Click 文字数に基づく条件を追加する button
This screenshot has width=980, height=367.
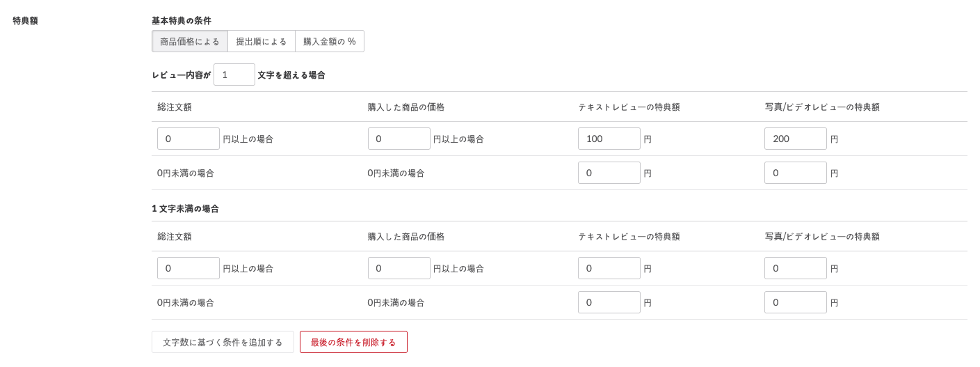(x=223, y=342)
